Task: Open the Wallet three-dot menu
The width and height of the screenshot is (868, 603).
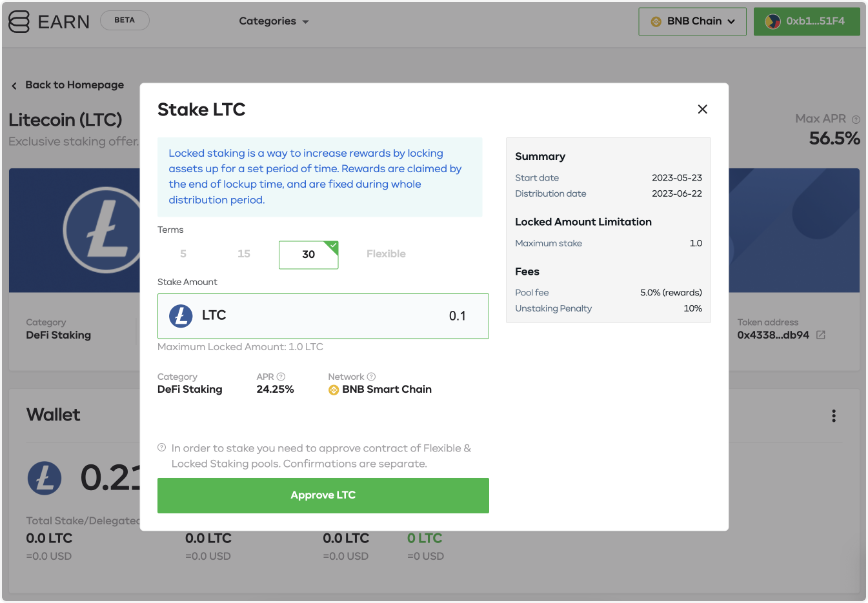Action: [x=834, y=416]
